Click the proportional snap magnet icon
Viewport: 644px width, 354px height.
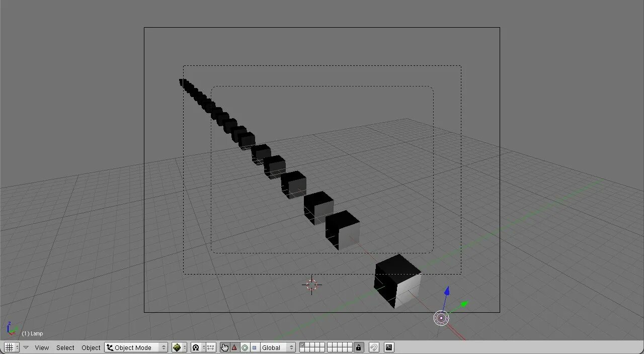coord(374,347)
